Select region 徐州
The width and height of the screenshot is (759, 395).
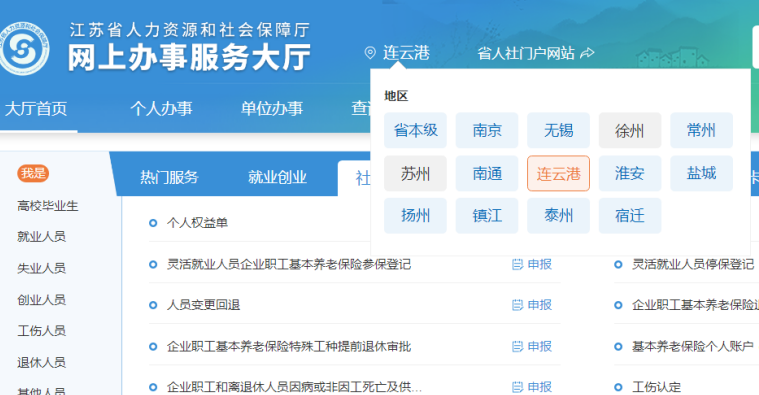tap(630, 130)
